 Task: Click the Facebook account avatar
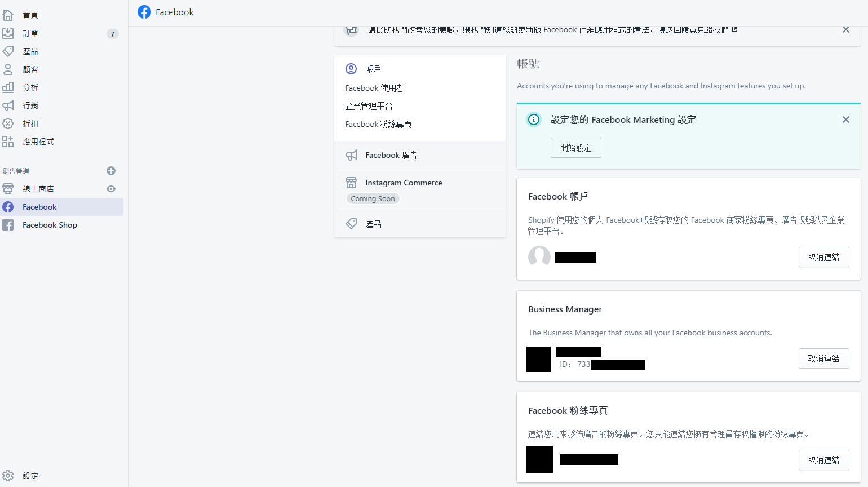click(x=539, y=257)
